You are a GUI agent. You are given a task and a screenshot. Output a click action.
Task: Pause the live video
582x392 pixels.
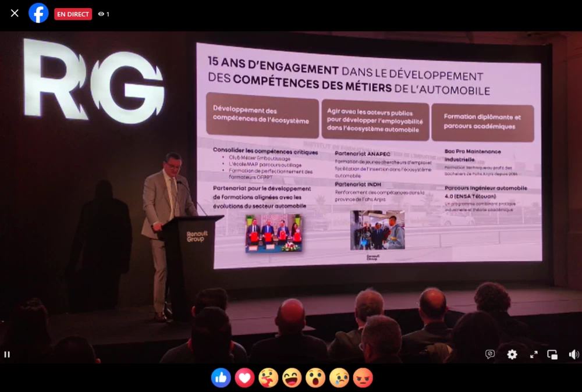click(x=8, y=354)
